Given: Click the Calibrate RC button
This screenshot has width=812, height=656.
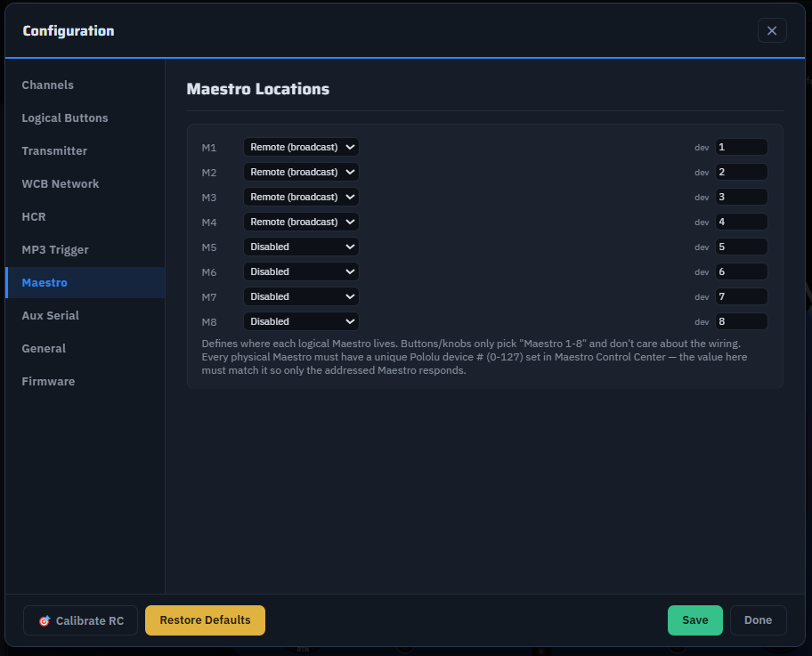Looking at the screenshot, I should [x=80, y=620].
